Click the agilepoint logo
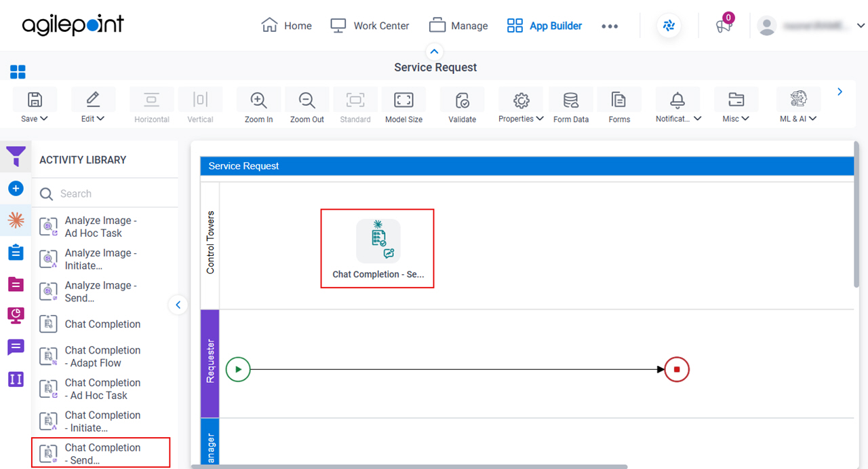The height and width of the screenshot is (469, 868). tap(73, 25)
